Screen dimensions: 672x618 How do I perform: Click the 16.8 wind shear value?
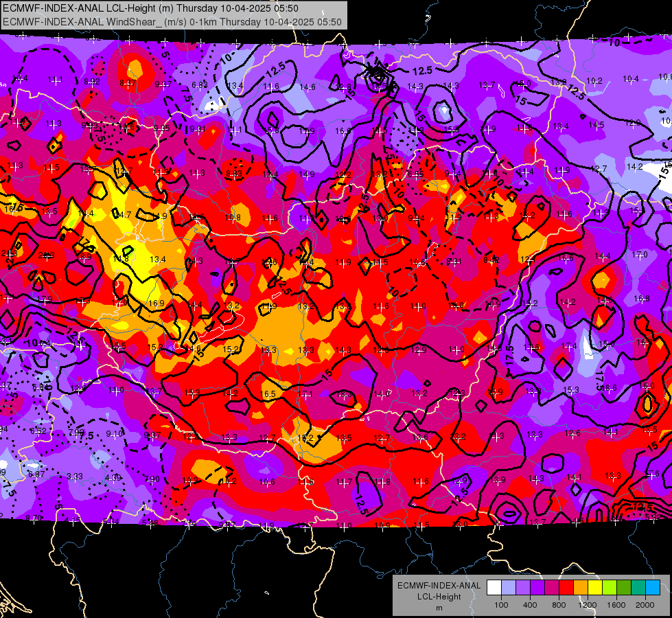pyautogui.click(x=642, y=298)
